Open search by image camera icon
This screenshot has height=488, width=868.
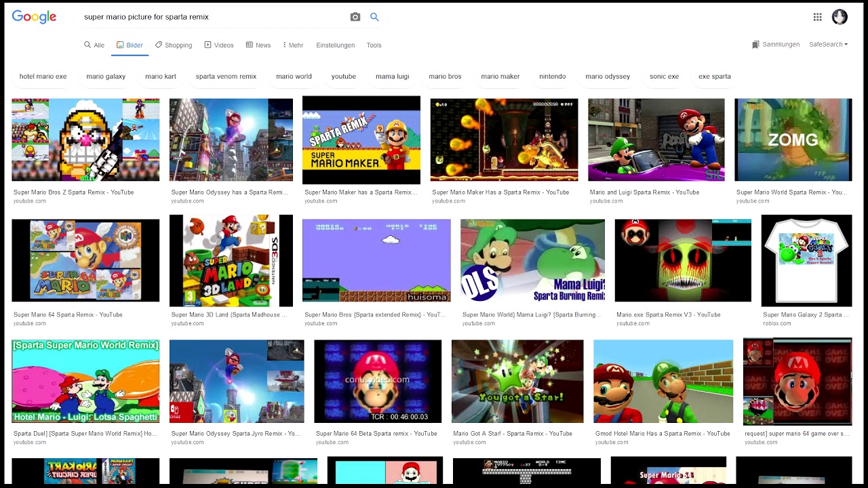click(355, 17)
